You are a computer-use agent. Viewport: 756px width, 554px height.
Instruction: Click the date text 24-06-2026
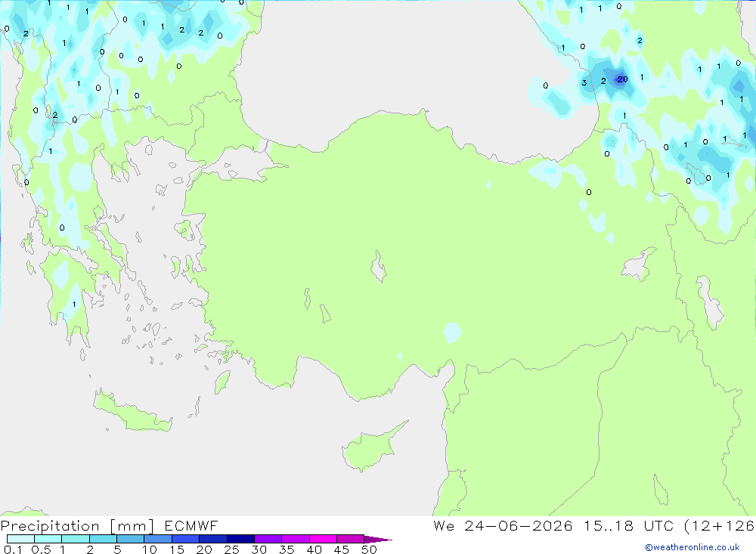519,525
